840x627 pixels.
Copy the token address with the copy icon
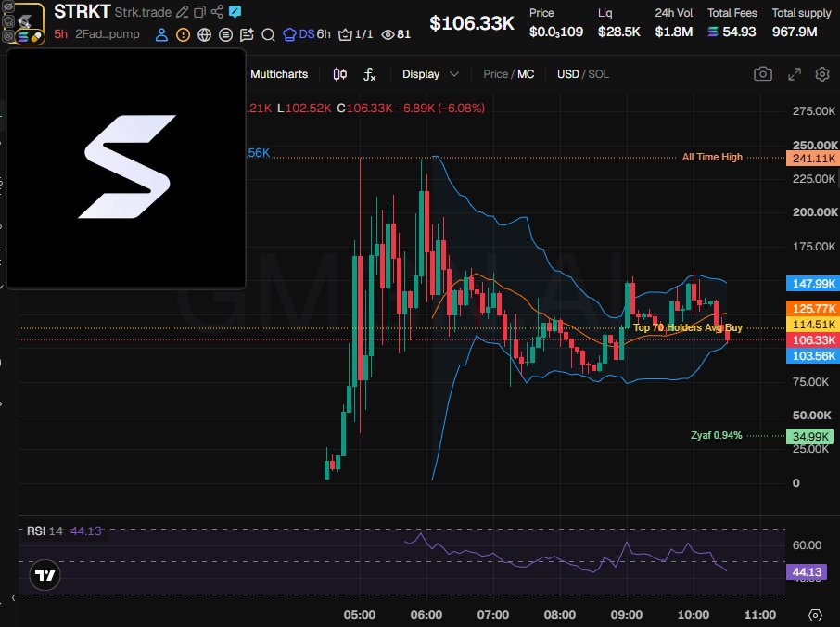click(199, 12)
